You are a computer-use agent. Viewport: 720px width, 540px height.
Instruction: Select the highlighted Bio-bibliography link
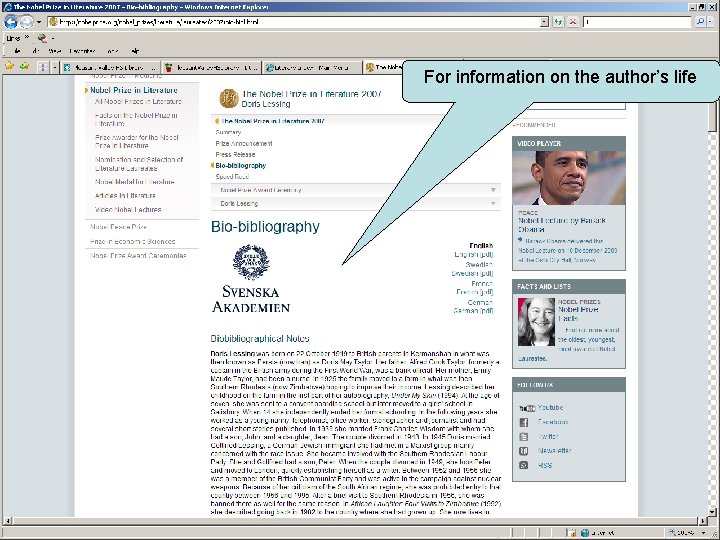(241, 166)
